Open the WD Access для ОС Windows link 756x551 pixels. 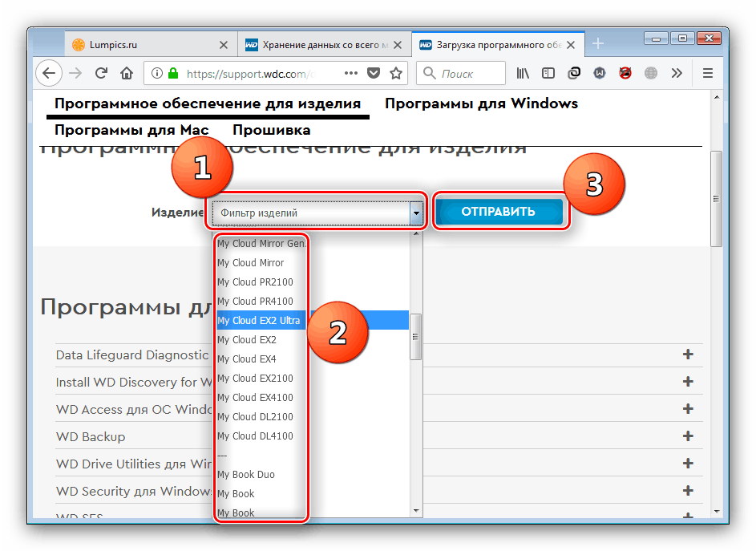134,410
